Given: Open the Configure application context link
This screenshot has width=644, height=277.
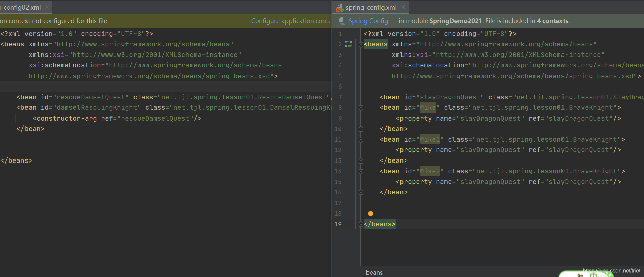Looking at the screenshot, I should point(291,21).
